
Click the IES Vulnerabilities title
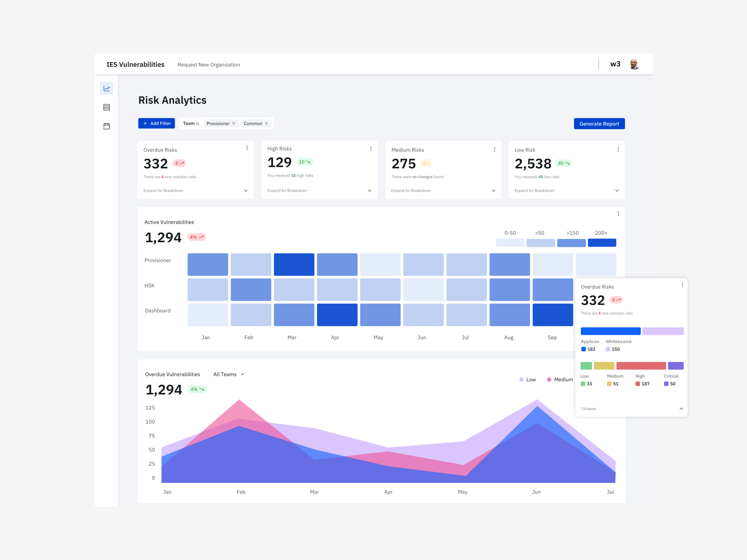pyautogui.click(x=135, y=64)
